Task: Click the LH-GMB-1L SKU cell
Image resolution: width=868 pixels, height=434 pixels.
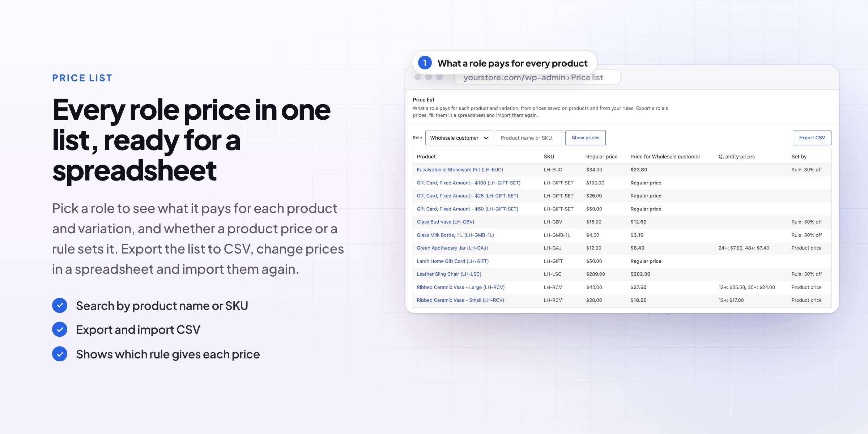Action: pyautogui.click(x=557, y=235)
